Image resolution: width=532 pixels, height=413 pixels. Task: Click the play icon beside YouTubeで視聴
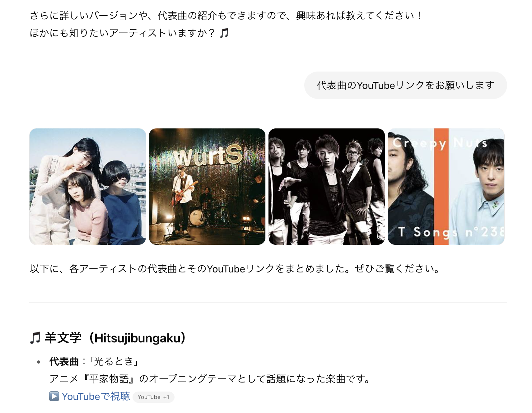click(x=54, y=396)
